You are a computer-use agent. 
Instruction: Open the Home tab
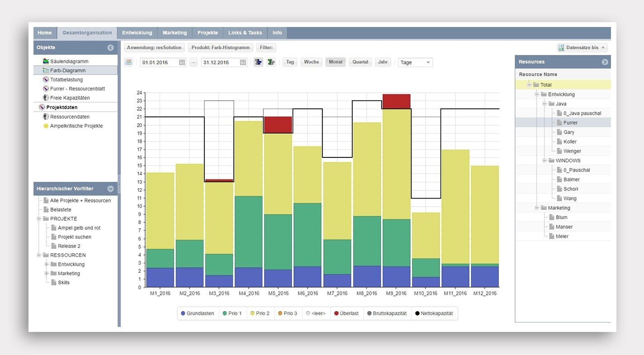[x=45, y=33]
